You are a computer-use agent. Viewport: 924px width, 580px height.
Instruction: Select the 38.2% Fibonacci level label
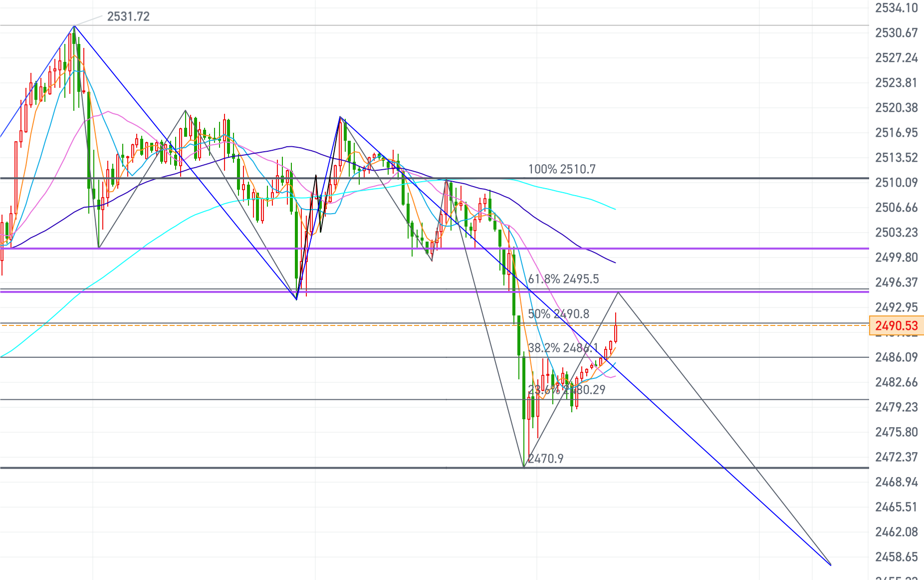pyautogui.click(x=563, y=348)
